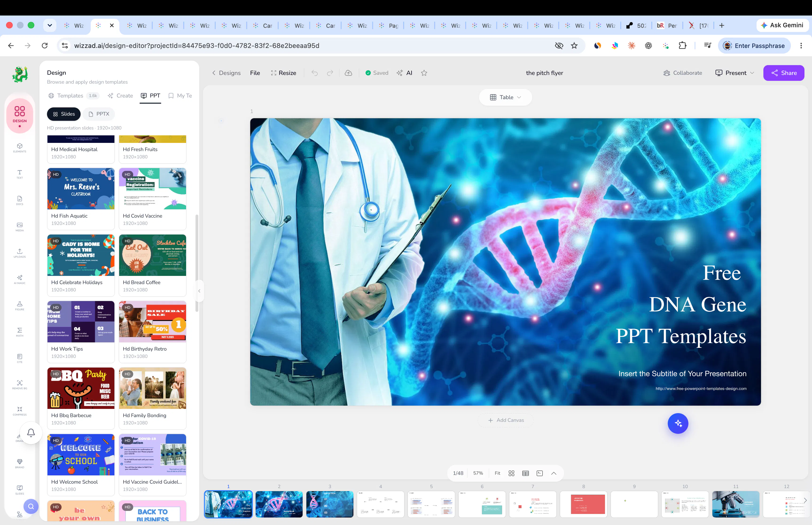812x525 pixels.
Task: Open the File menu
Action: (255, 73)
